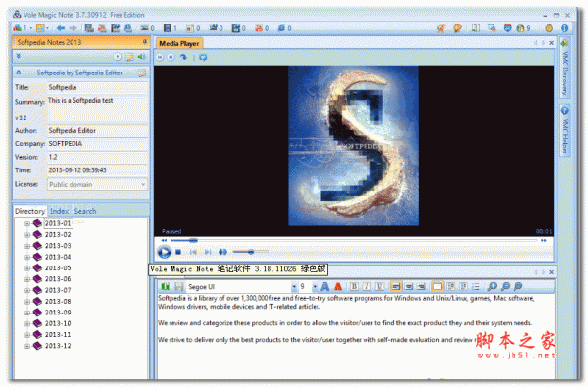The width and height of the screenshot is (588, 387).
Task: Toggle bold formatting
Action: click(354, 287)
